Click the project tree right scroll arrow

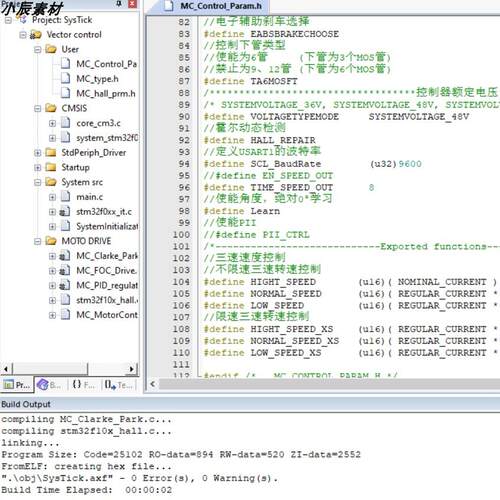pos(132,369)
